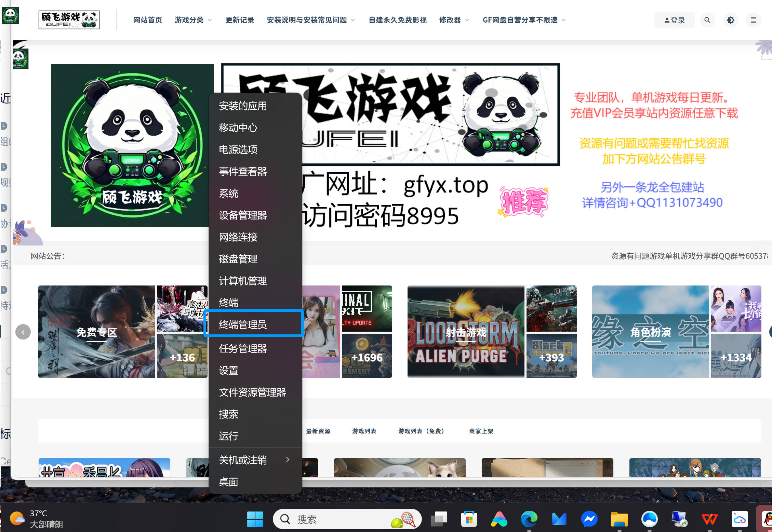Open the Windows Start menu
772x532 pixels.
click(x=255, y=519)
